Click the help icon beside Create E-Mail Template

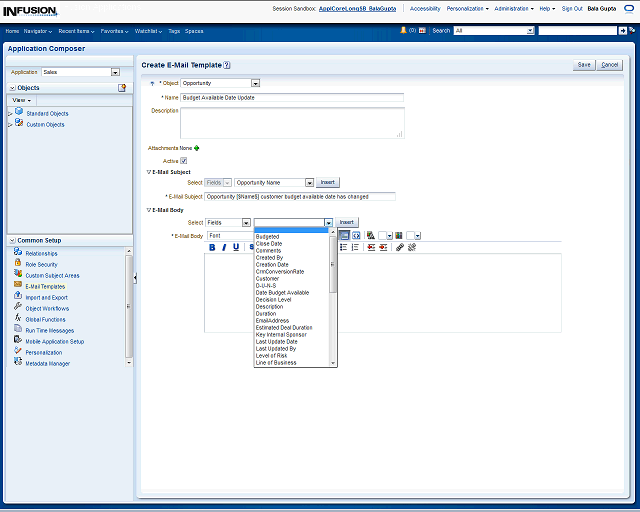click(227, 64)
